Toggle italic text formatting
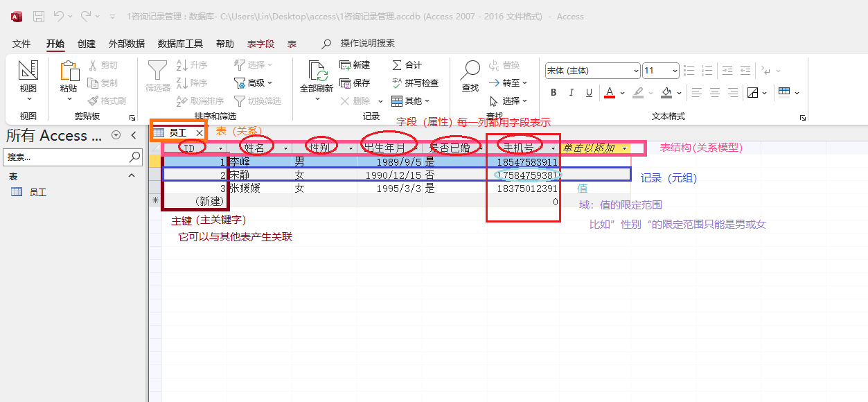 pyautogui.click(x=572, y=93)
